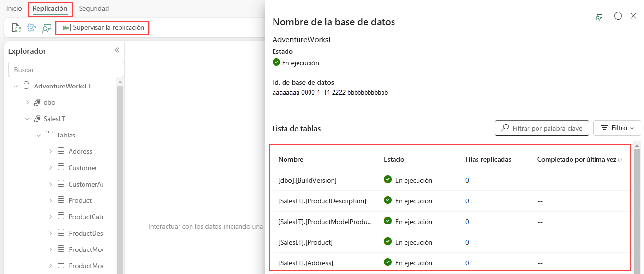The height and width of the screenshot is (274, 644).
Task: Click Filtrar por palabra clave search box
Action: (x=542, y=128)
